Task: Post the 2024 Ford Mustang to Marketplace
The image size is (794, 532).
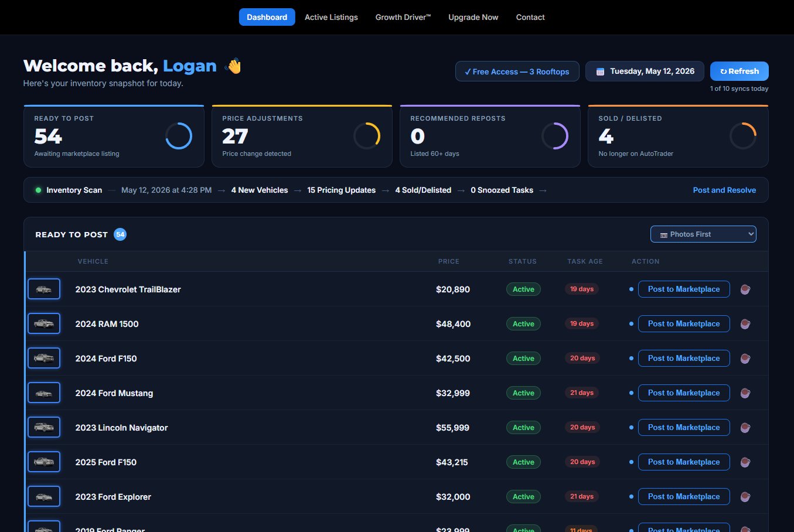Action: [684, 393]
